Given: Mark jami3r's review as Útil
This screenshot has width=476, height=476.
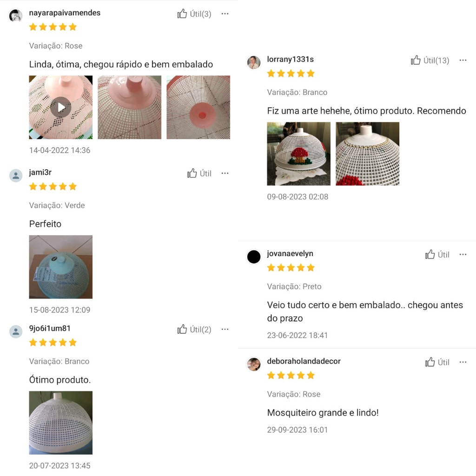Looking at the screenshot, I should tap(199, 173).
